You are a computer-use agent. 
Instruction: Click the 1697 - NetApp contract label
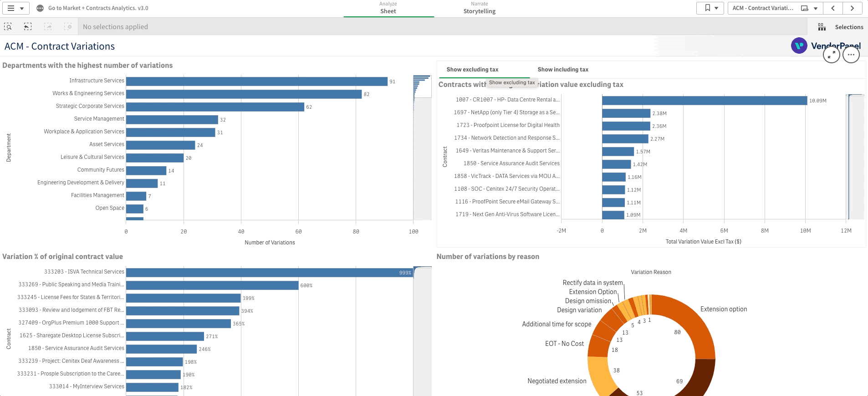[506, 112]
